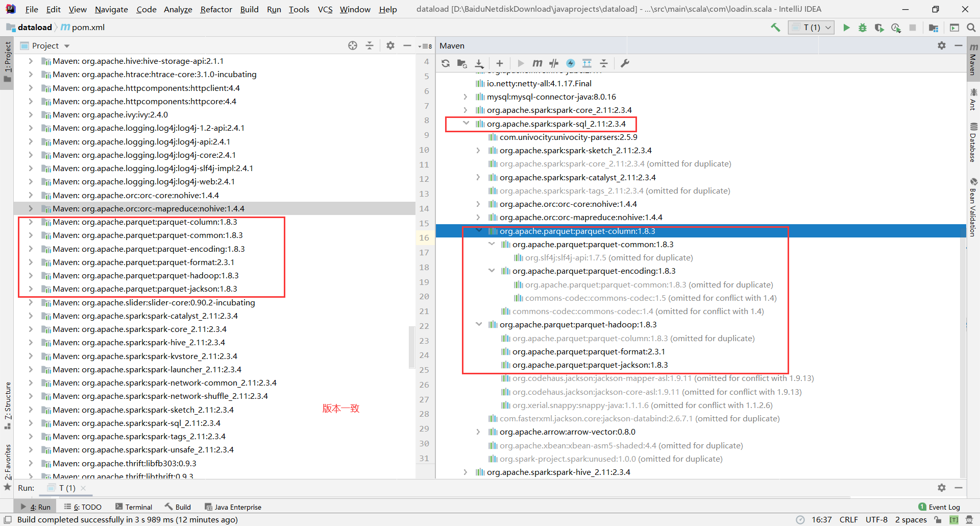
Task: Expand spark-catalyst_2.11:2.3.4 Maven node
Action: point(478,177)
